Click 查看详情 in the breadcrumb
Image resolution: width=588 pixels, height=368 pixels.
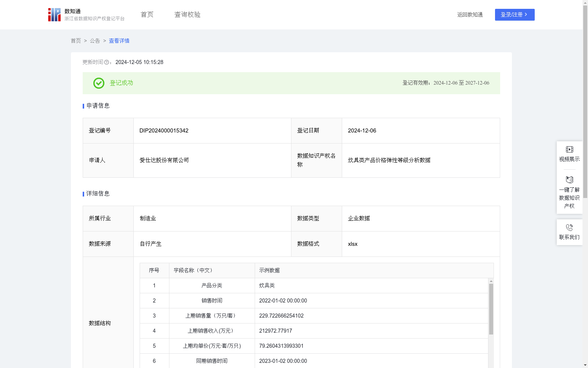pyautogui.click(x=119, y=41)
